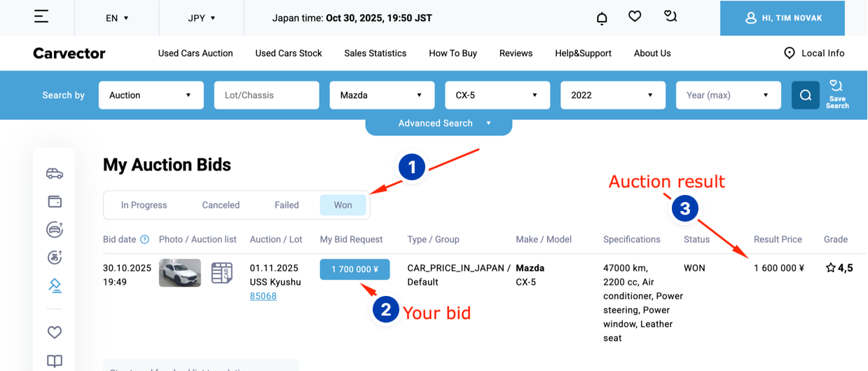Click the grade star icon

click(831, 267)
